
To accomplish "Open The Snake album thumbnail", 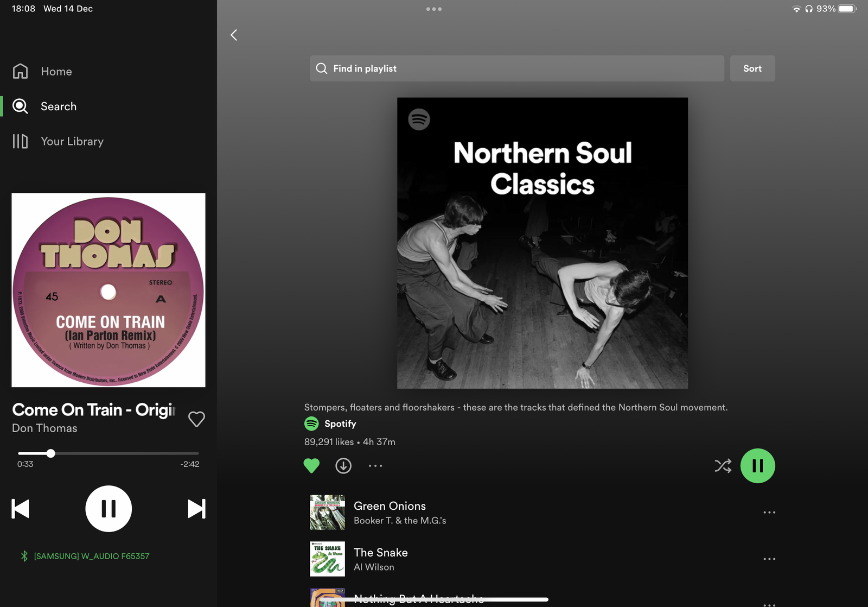I will [327, 559].
